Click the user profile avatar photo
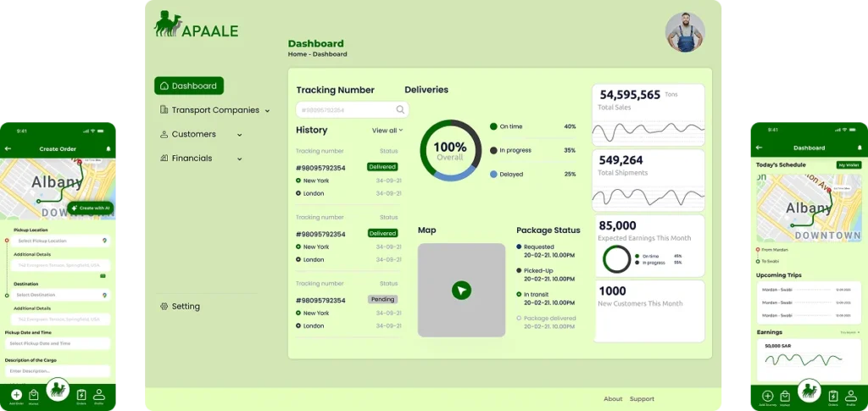Screen dimensions: 868x411 click(685, 32)
